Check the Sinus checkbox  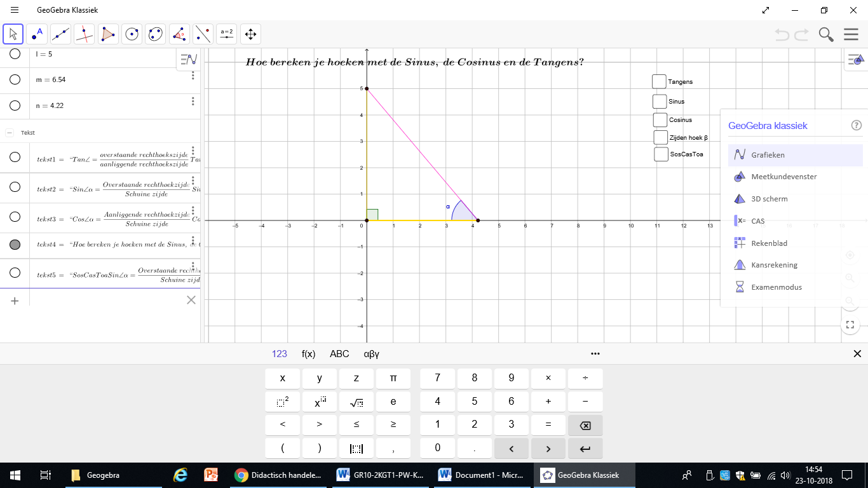tap(660, 101)
